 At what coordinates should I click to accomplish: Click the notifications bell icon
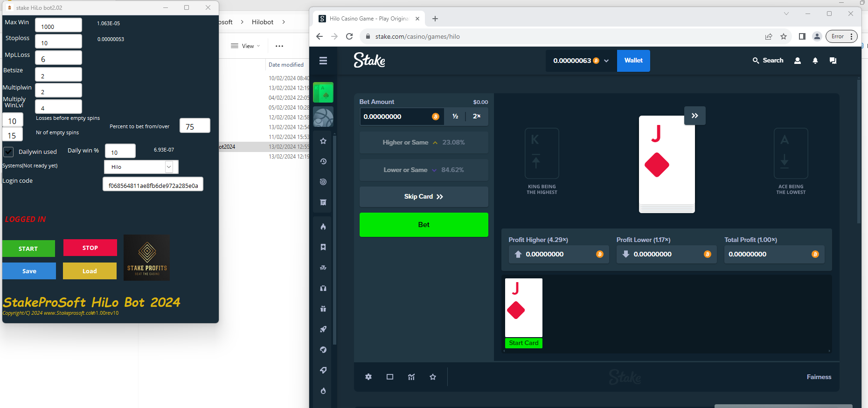[815, 61]
